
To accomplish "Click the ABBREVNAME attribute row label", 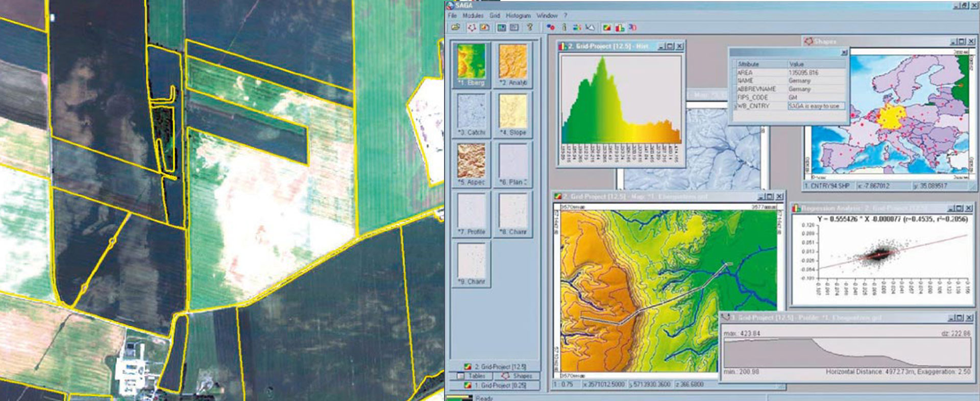I will [x=757, y=89].
